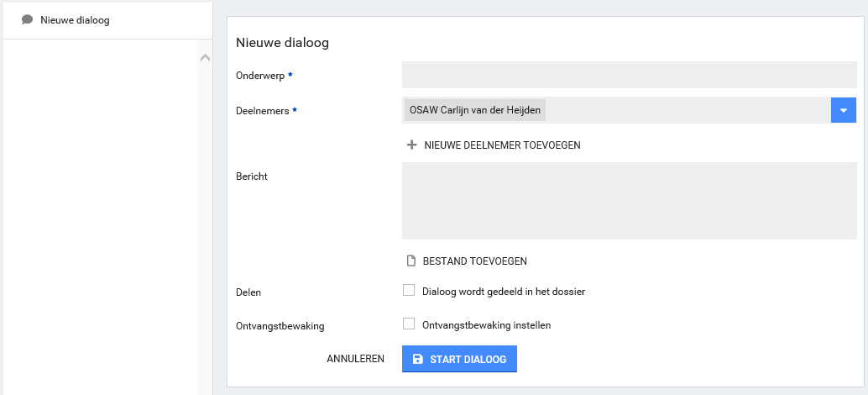The height and width of the screenshot is (395, 868).
Task: Click the Nieuwe deelnemer toevoegen link
Action: [502, 145]
